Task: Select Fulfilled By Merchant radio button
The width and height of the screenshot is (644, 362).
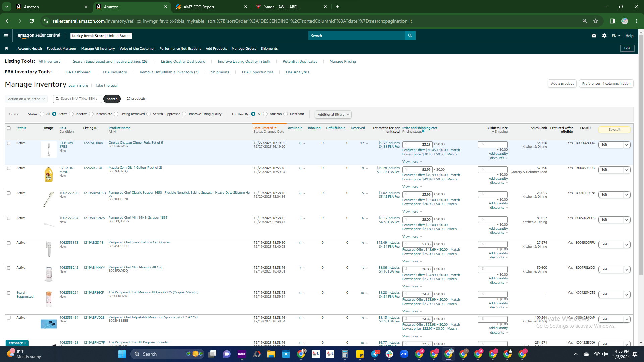Action: [286, 114]
